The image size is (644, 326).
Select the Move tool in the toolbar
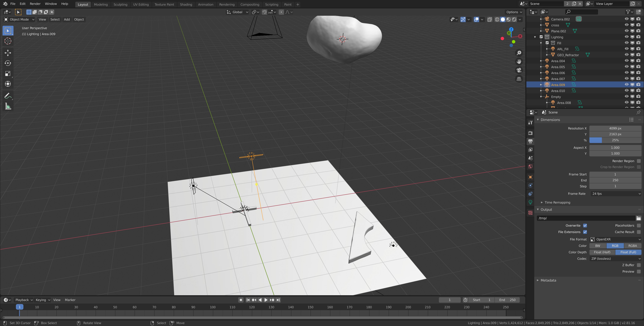click(x=8, y=53)
